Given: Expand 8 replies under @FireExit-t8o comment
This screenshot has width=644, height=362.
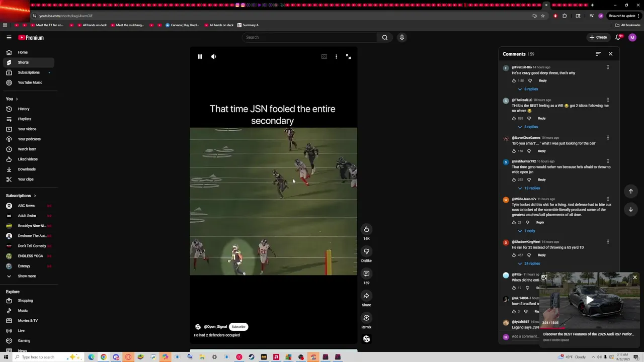Looking at the screenshot, I should click(528, 89).
